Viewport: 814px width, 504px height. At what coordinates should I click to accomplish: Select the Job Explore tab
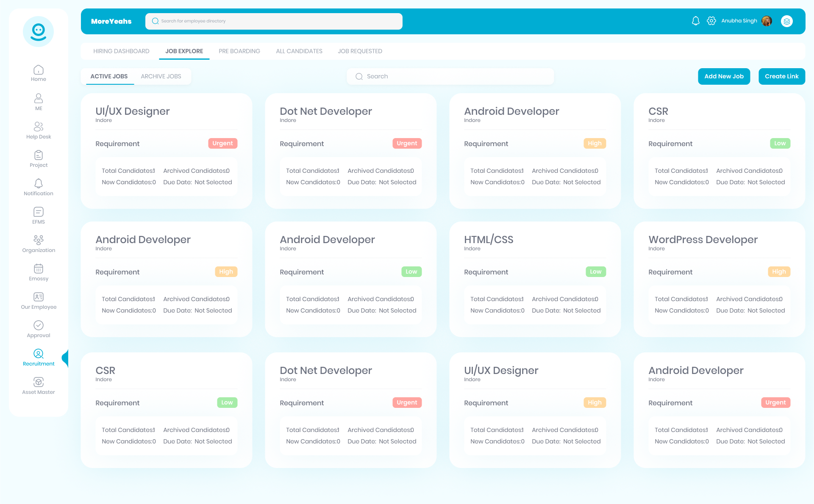(184, 51)
